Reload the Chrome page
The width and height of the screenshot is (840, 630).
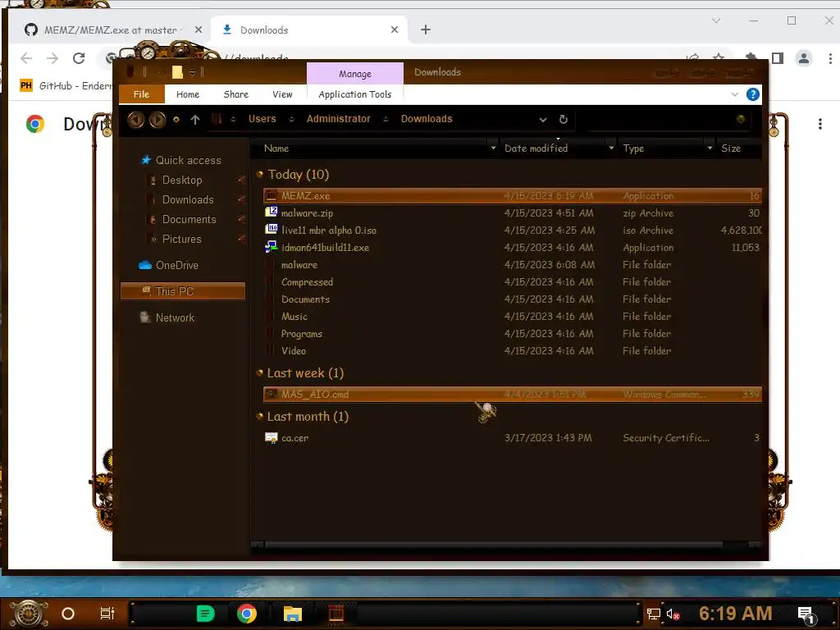click(79, 58)
